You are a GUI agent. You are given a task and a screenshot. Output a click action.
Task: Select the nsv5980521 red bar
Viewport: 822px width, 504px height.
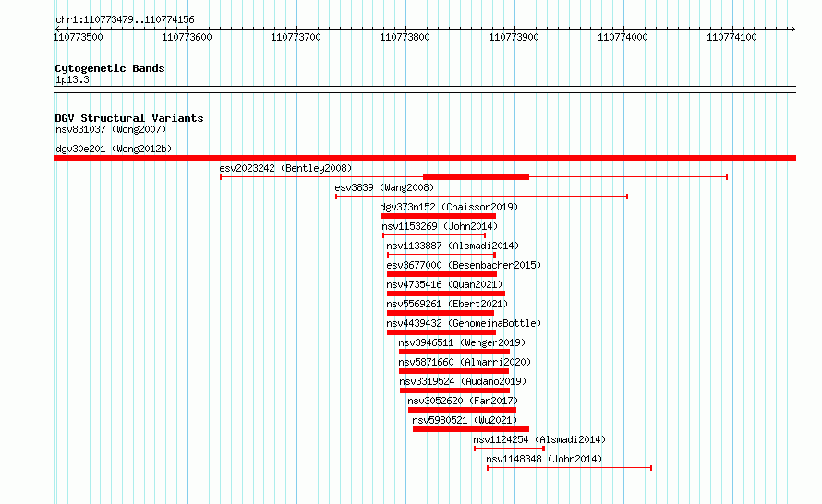(471, 429)
